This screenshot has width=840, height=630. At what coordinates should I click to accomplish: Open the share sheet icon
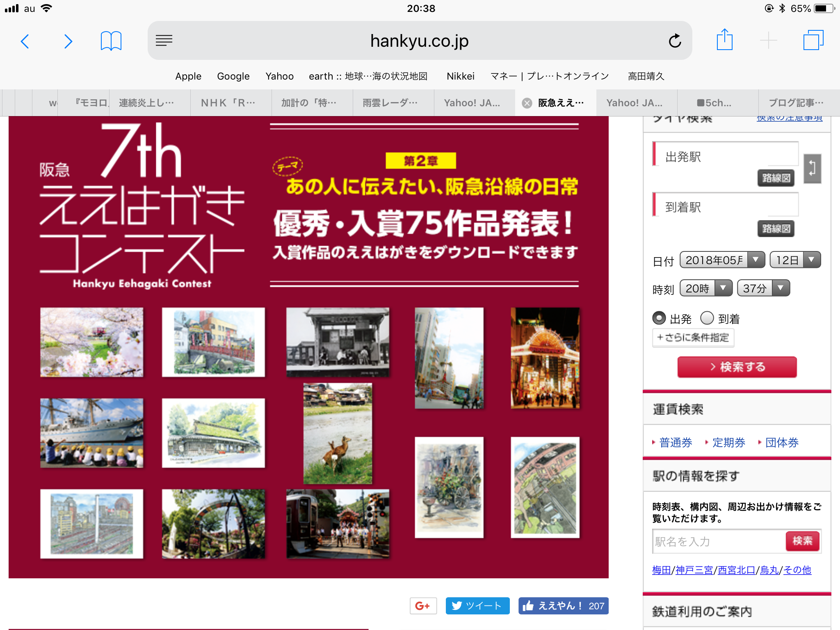724,40
